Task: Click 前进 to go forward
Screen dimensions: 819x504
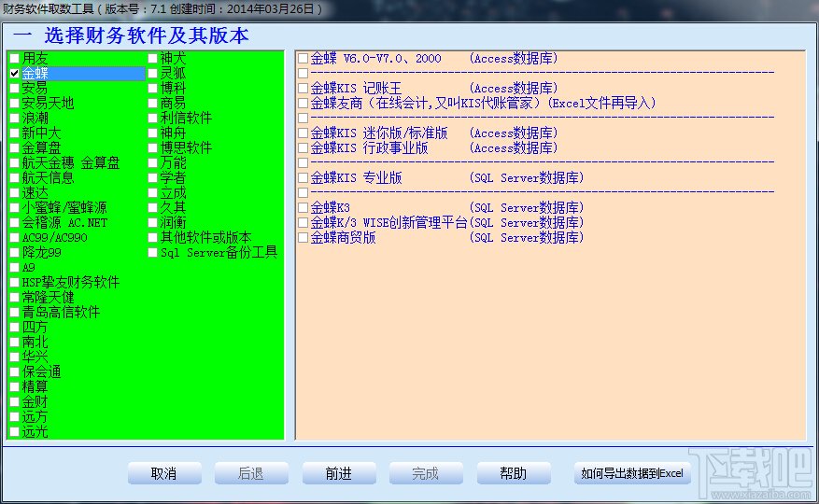Action: click(338, 473)
